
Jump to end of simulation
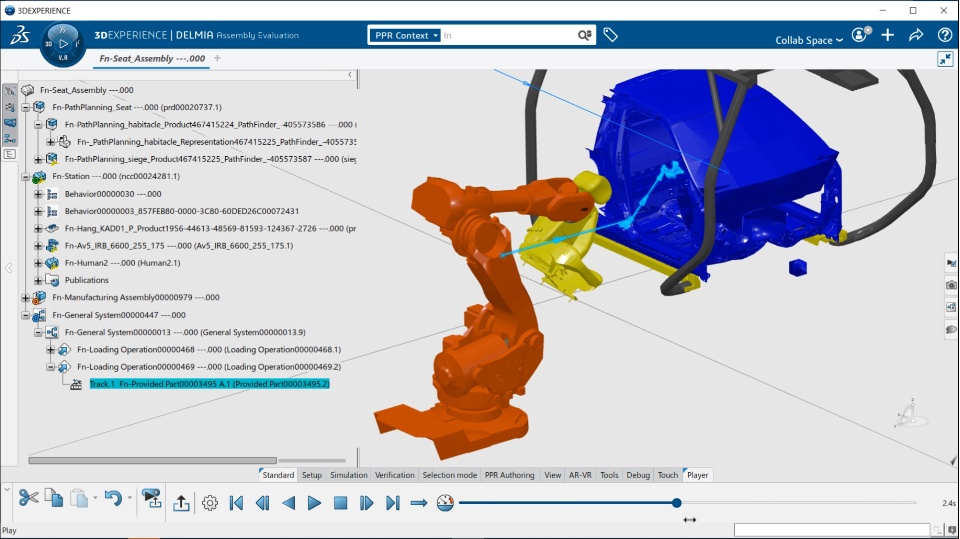click(x=392, y=503)
